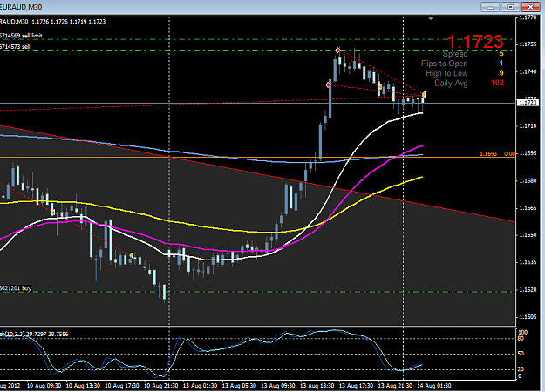Select the red diamond at the price peak

click(337, 51)
